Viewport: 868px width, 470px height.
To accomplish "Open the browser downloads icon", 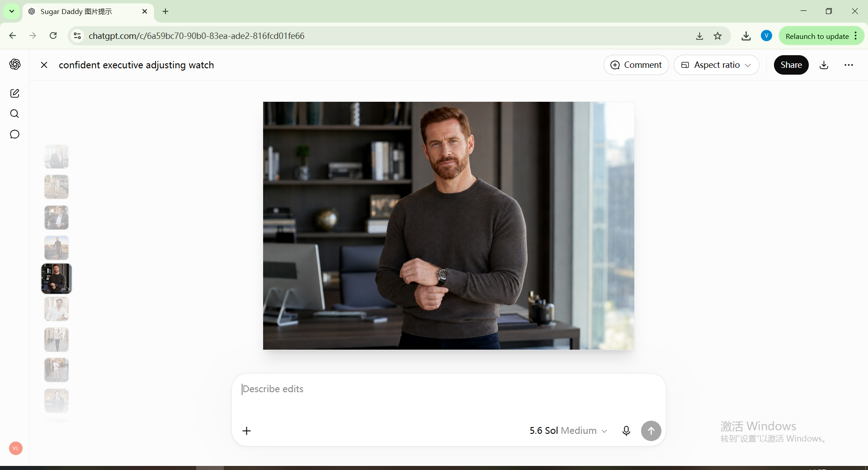I will 746,36.
